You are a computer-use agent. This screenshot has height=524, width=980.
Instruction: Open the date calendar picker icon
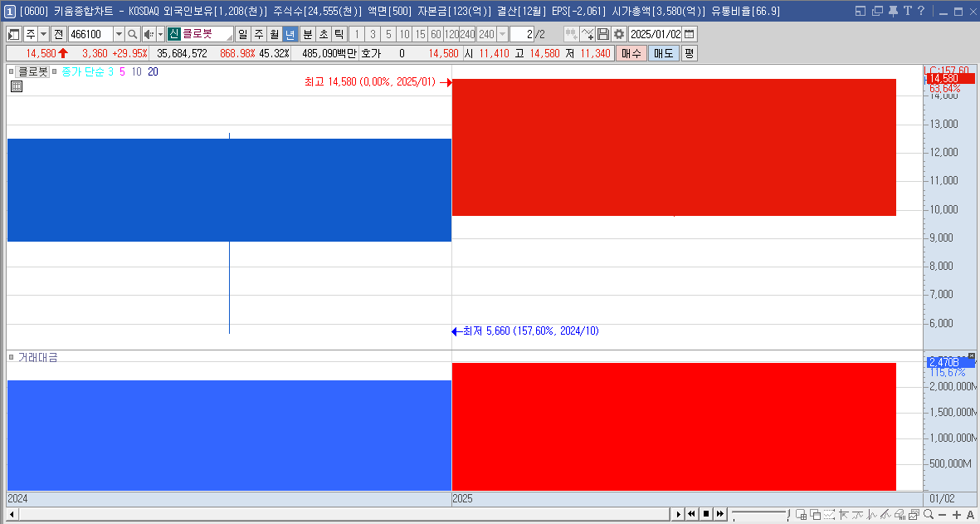pyautogui.click(x=690, y=34)
